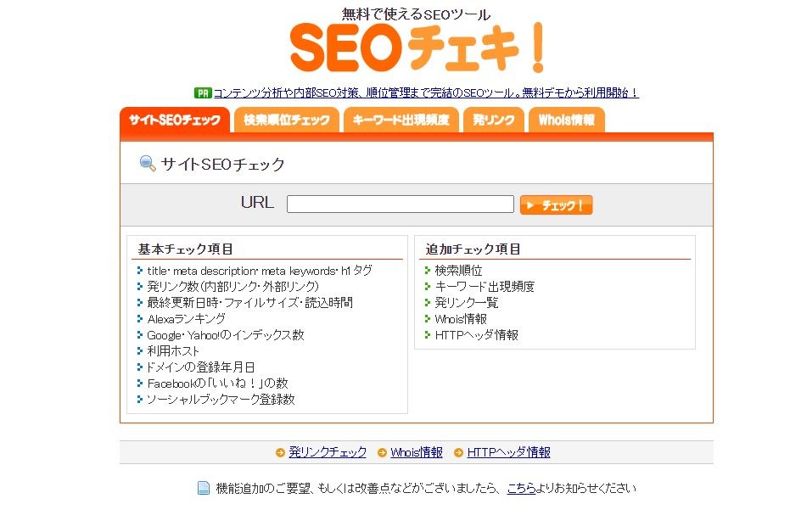Select the currently active サイトSEOチェック tab

point(174,120)
